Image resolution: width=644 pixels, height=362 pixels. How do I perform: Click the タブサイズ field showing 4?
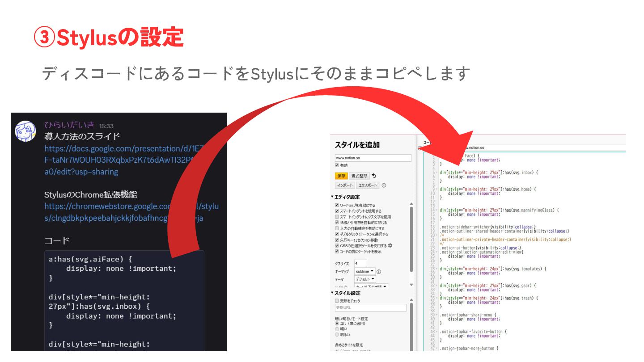(360, 263)
